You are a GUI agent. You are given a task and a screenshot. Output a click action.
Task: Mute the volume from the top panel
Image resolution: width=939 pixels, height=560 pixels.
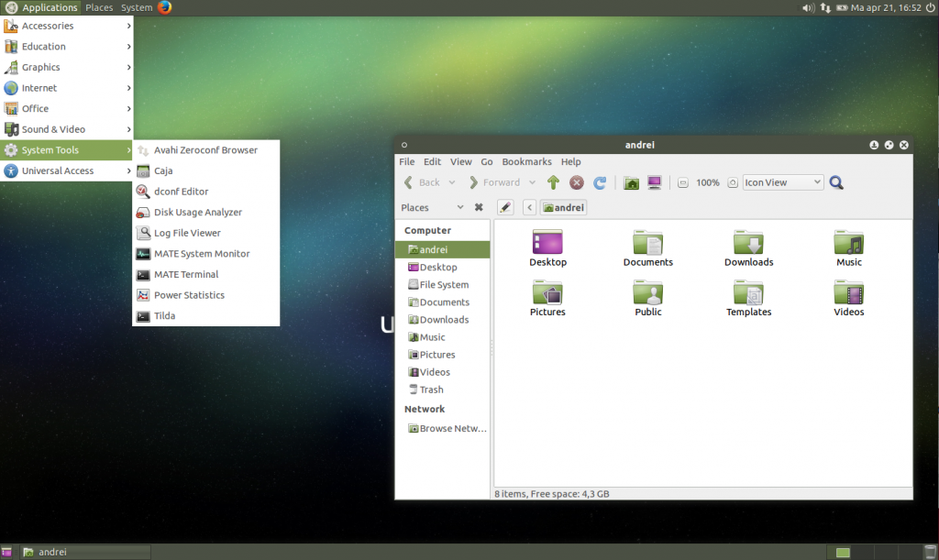[x=806, y=7]
